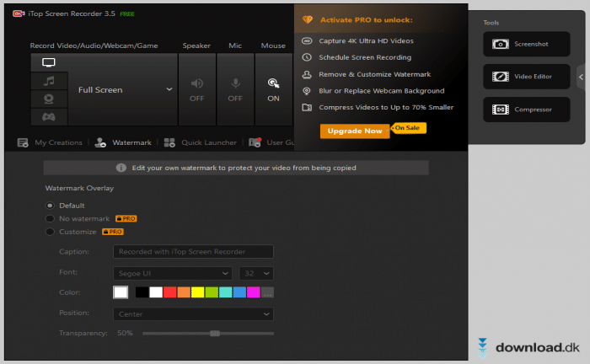The image size is (590, 364).
Task: Open the Segoe UI font dropdown
Action: [173, 273]
